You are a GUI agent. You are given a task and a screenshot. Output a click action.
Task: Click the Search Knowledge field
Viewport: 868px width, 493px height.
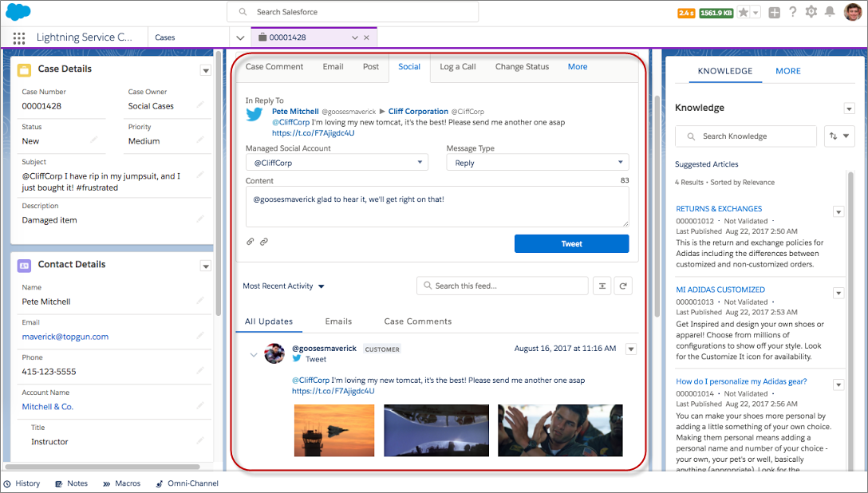[x=746, y=136]
